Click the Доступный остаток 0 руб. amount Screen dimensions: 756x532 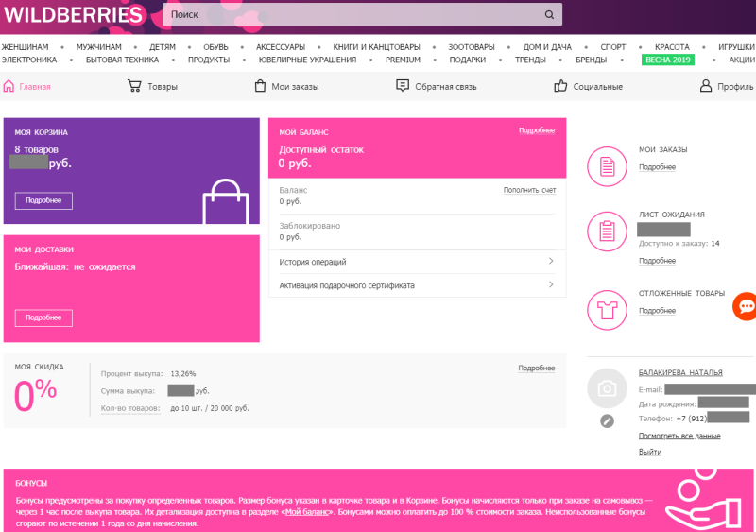295,163
